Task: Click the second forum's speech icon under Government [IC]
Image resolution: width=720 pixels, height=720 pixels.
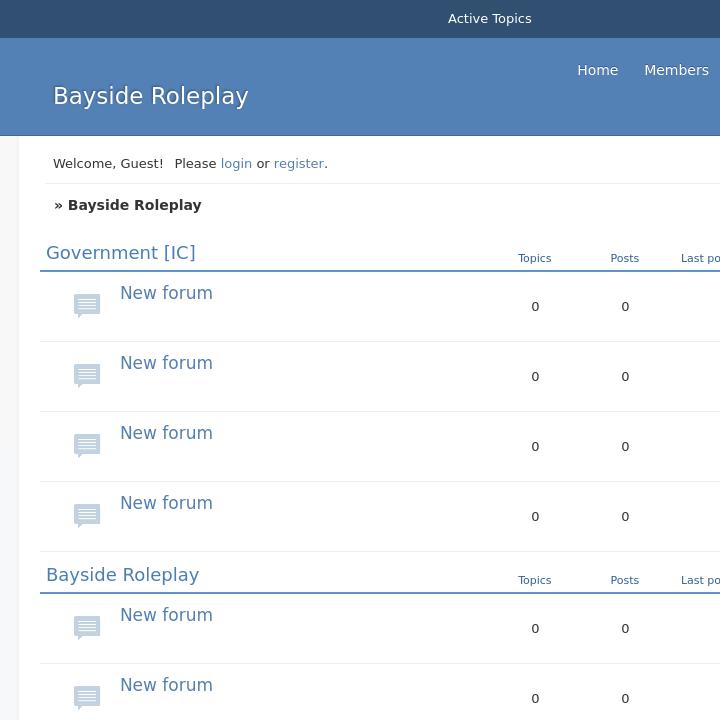Action: coord(87,375)
